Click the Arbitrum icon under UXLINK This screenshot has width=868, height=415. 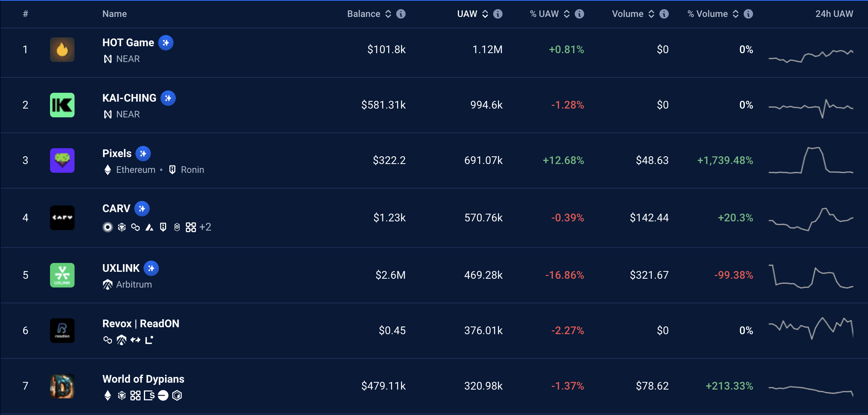pos(108,284)
